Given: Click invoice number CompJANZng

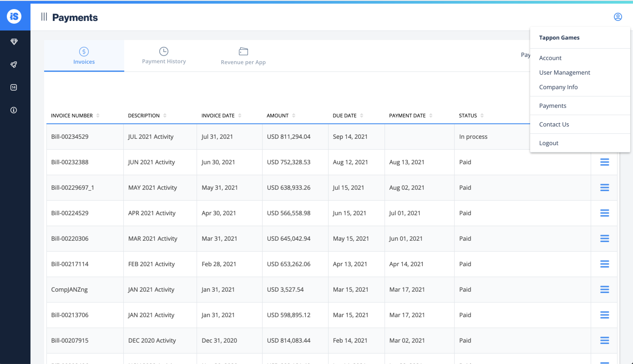Looking at the screenshot, I should (69, 290).
